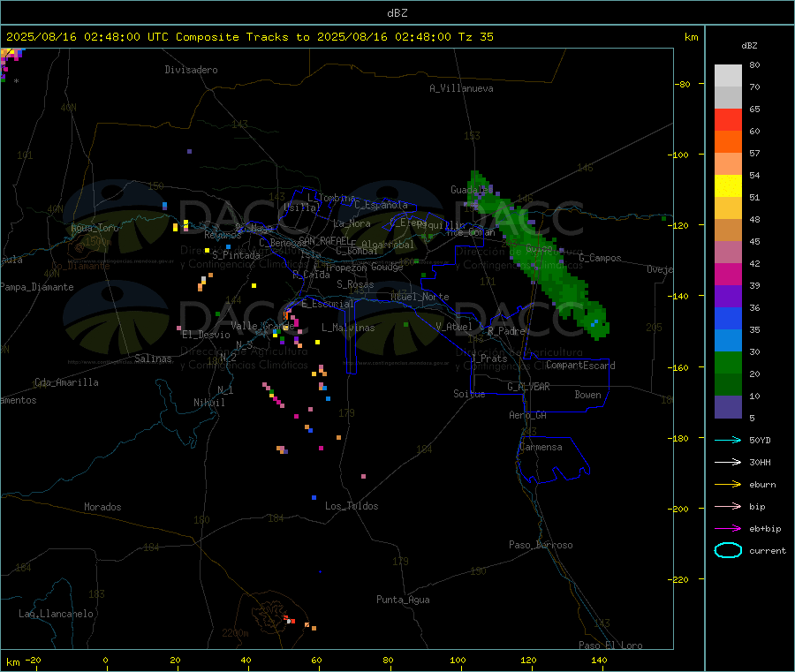Click the Lag.Llancanelo map label
This screenshot has width=795, height=672.
coord(56,614)
